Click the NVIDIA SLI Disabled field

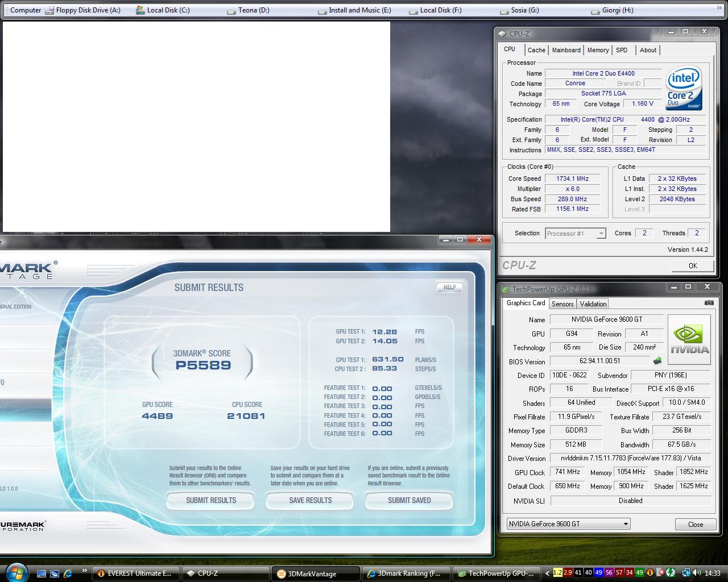click(631, 501)
